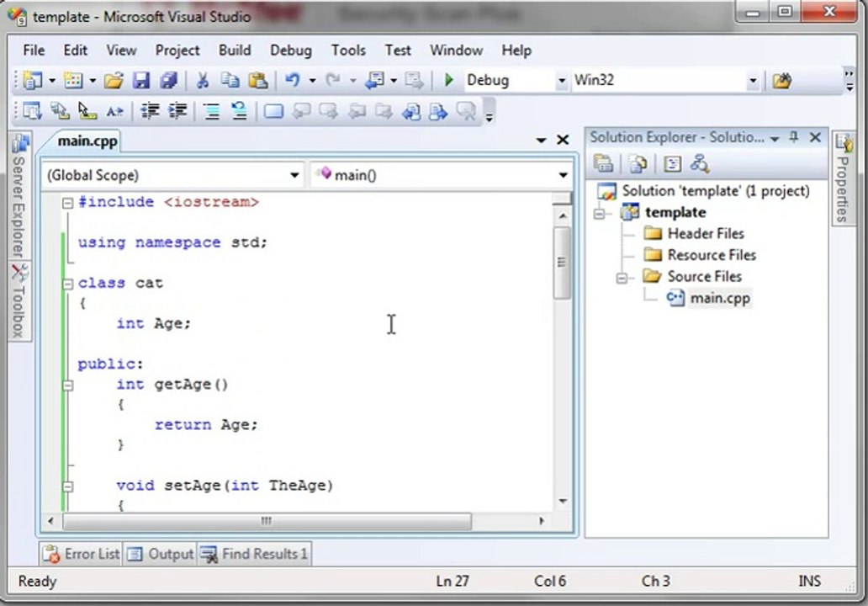Cut selection with the scissors icon
Viewport: 868px width, 606px height.
click(x=203, y=81)
